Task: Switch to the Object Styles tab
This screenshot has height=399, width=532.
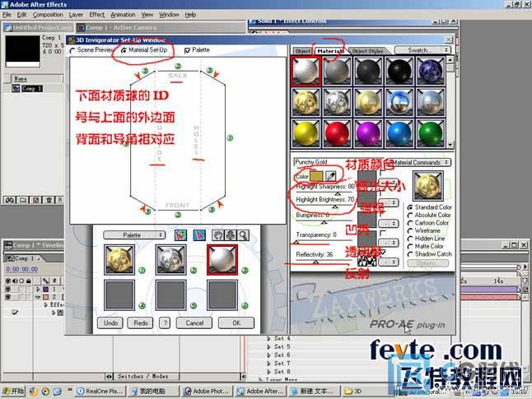Action: [x=367, y=51]
